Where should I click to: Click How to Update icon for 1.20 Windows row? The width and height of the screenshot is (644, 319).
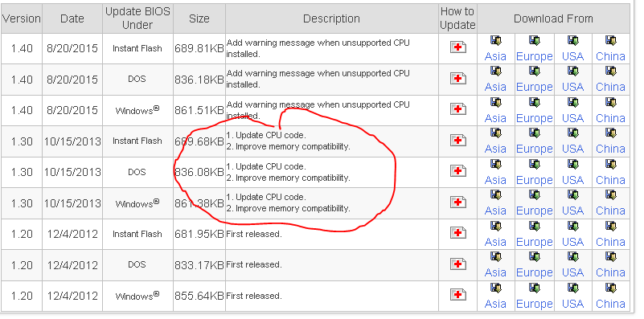458,295
